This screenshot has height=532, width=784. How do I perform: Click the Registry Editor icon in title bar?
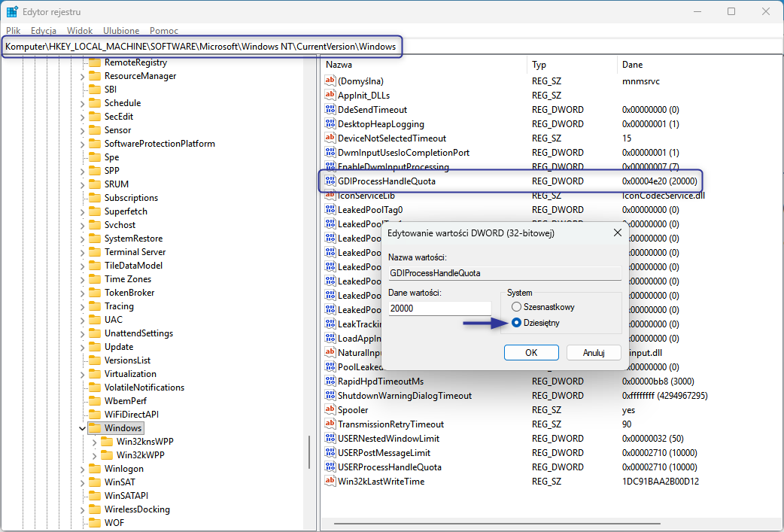point(13,12)
